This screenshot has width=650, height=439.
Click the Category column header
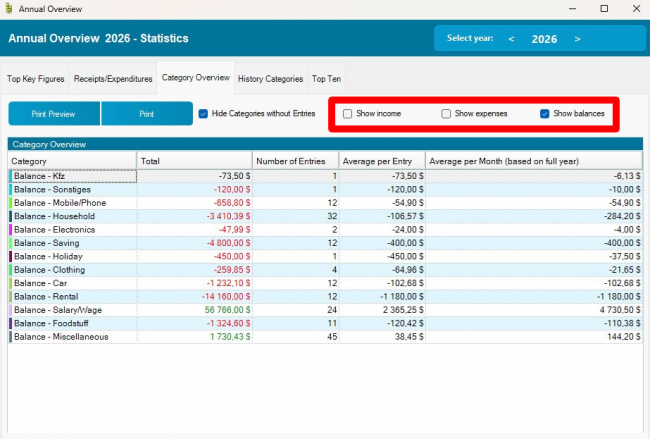click(72, 161)
